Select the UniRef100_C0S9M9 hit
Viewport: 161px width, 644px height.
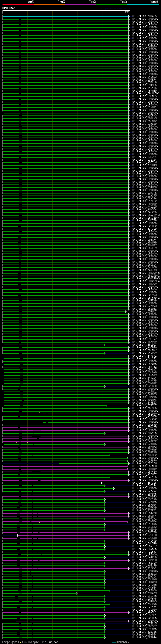144,530
